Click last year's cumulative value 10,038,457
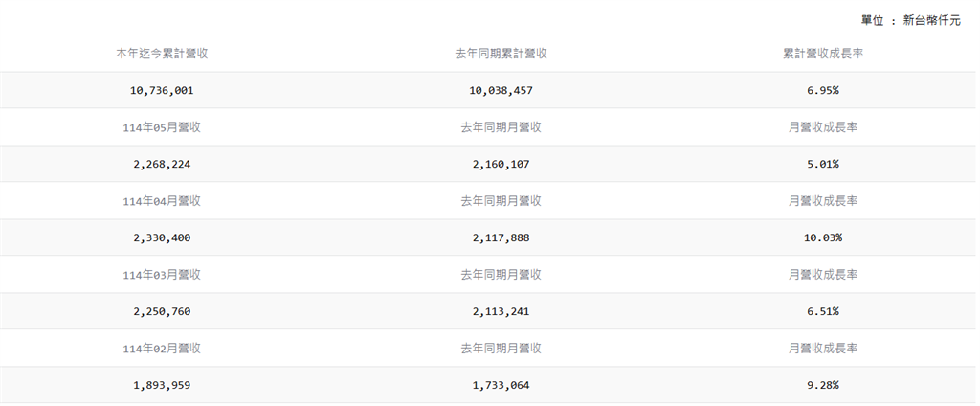The width and height of the screenshot is (980, 406). [x=501, y=91]
